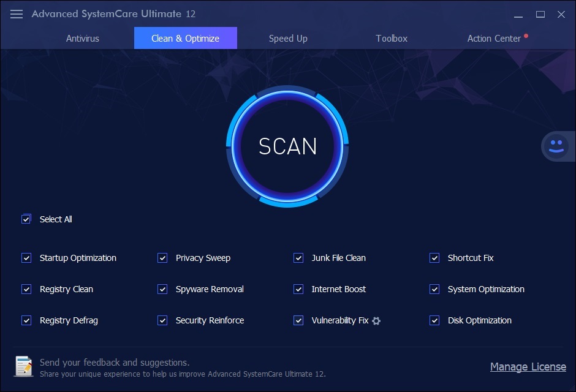Click the Manage License link
Screen dimensions: 576x392
(528, 367)
